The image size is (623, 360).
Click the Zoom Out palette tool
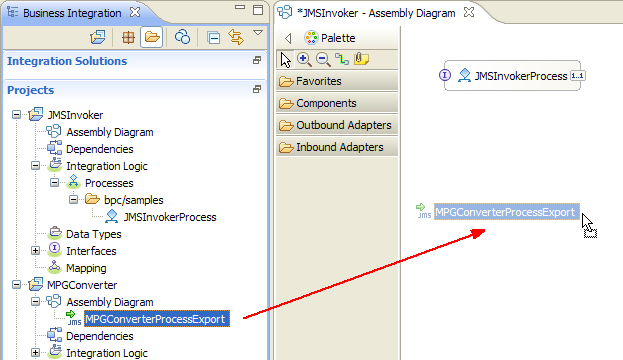[x=323, y=60]
